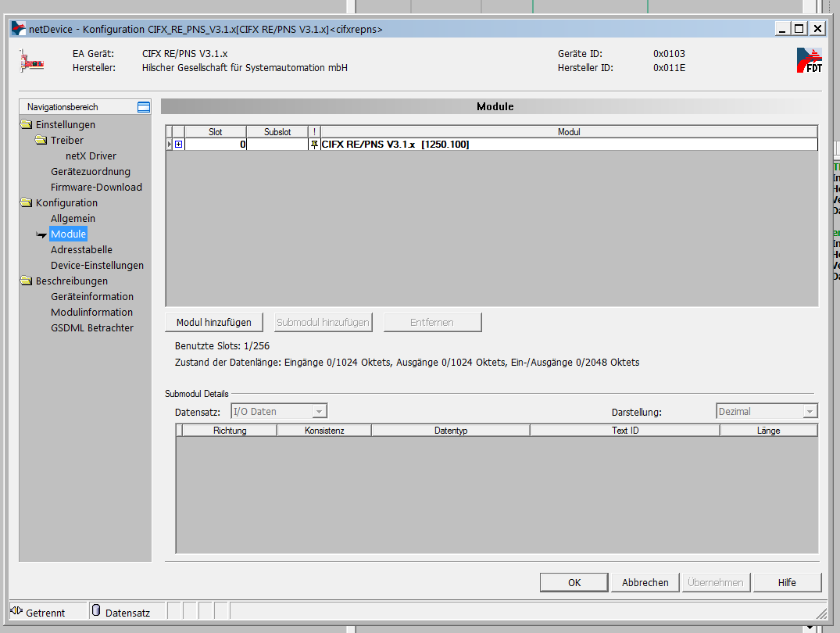
Task: Click the Datensatz database icon in status bar
Action: click(96, 610)
